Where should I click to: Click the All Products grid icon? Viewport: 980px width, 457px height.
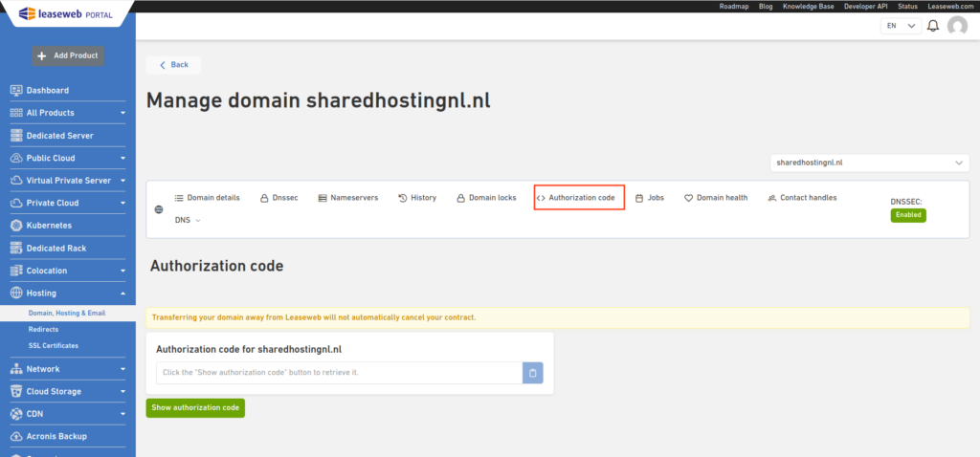click(x=16, y=113)
